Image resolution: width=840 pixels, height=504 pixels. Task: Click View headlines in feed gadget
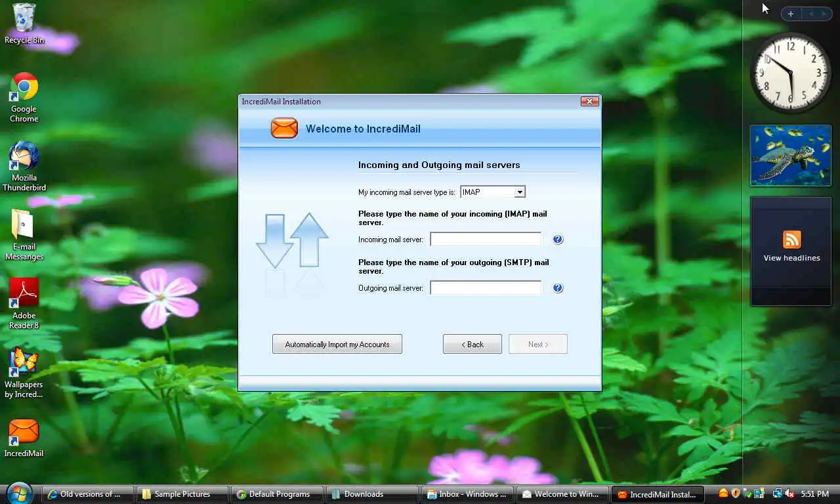coord(791,258)
